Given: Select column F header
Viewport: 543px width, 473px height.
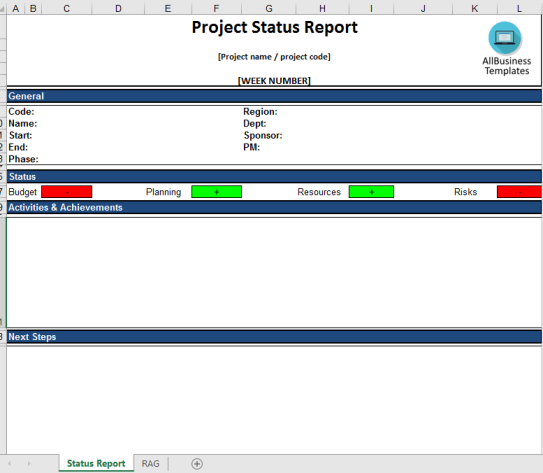Looking at the screenshot, I should [x=216, y=9].
